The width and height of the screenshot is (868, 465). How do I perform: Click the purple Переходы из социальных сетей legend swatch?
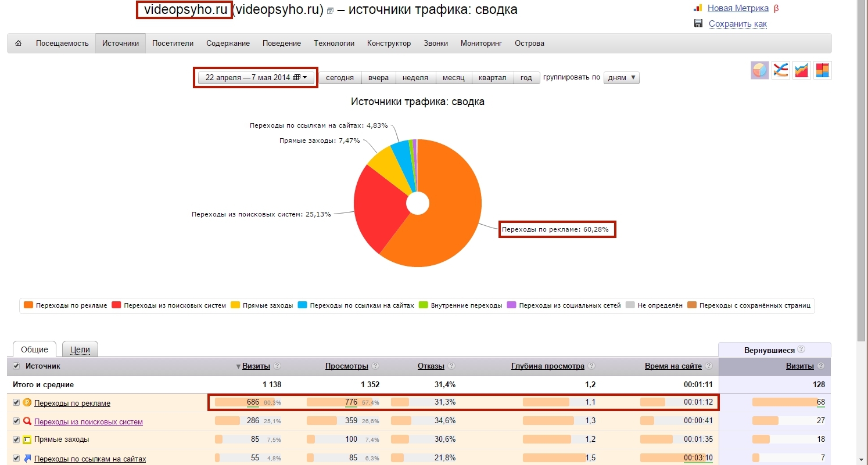coord(511,305)
